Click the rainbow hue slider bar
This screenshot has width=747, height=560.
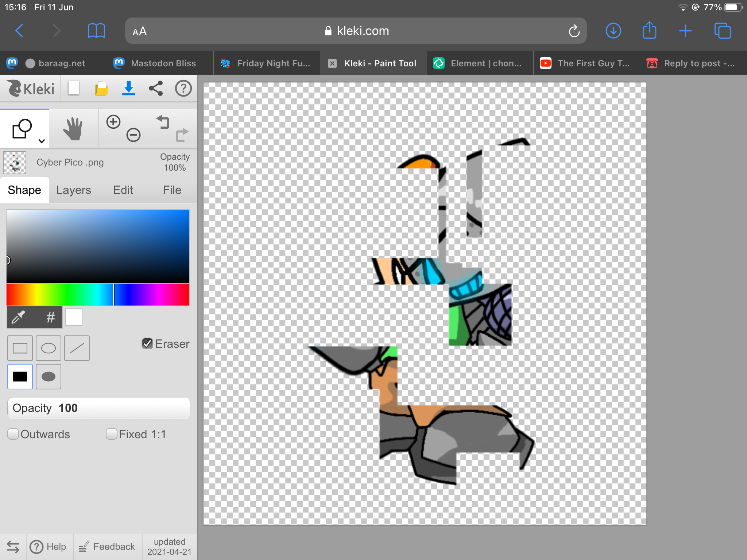[98, 295]
